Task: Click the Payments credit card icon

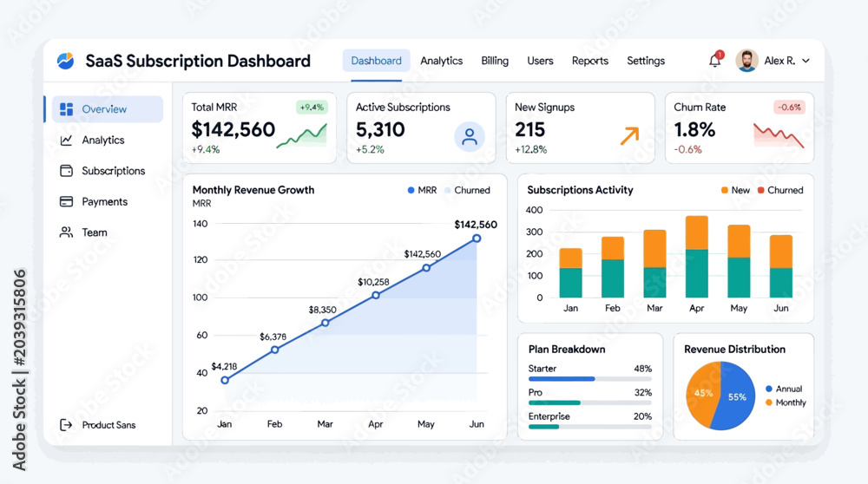Action: pos(67,201)
